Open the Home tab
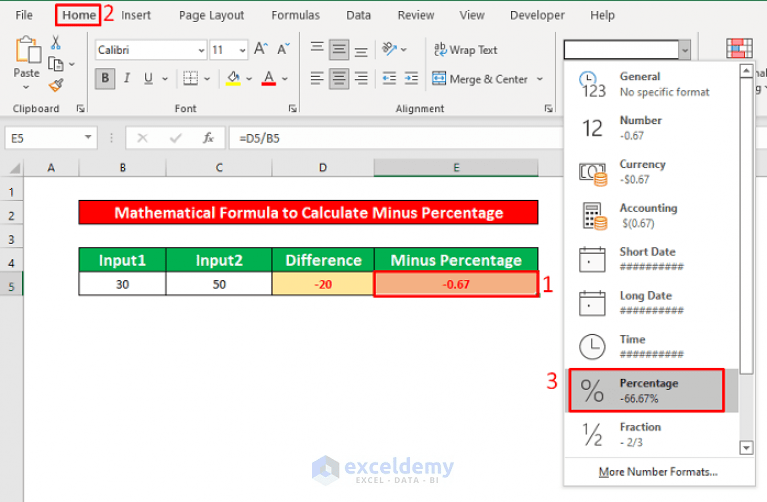767x502 pixels. coord(79,15)
